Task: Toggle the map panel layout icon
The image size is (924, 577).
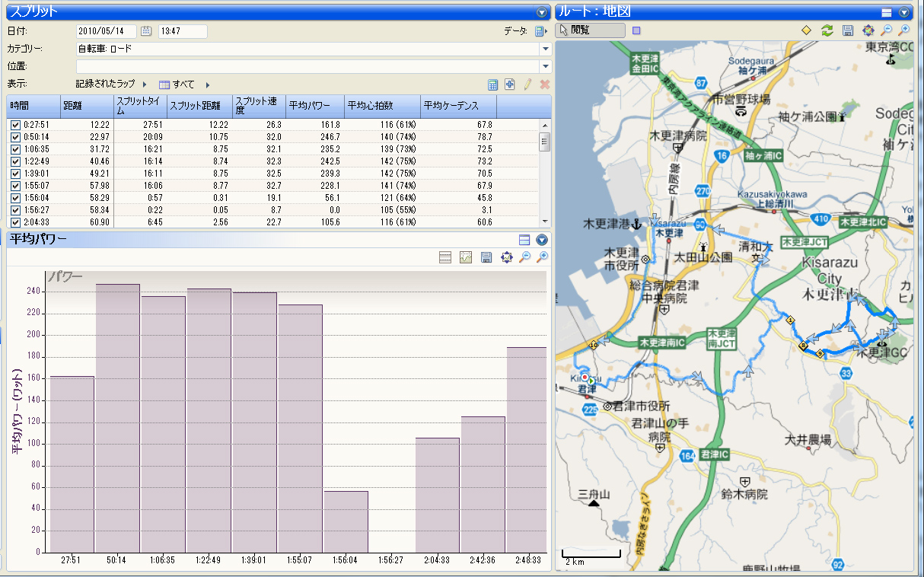Action: click(886, 12)
